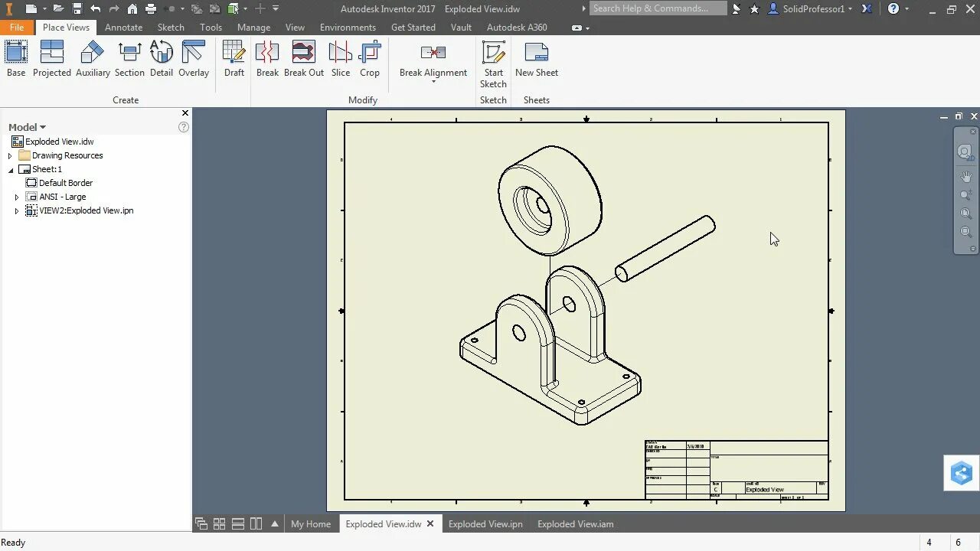
Task: Click the Autodesk A360 icon near bottom right
Action: [960, 473]
